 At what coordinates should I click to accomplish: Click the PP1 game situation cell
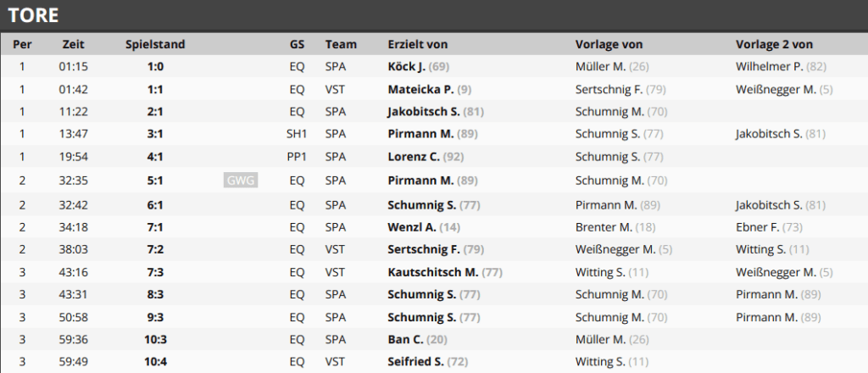pos(296,157)
